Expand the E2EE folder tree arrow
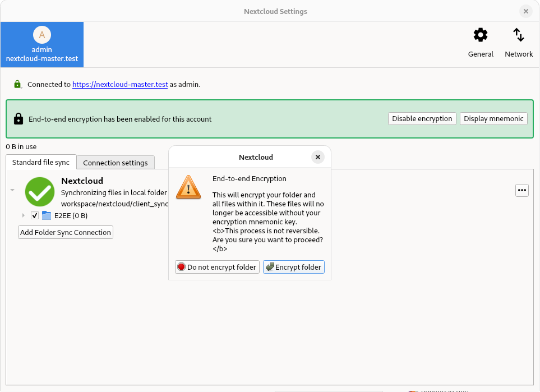This screenshot has width=540, height=392. pos(23,215)
